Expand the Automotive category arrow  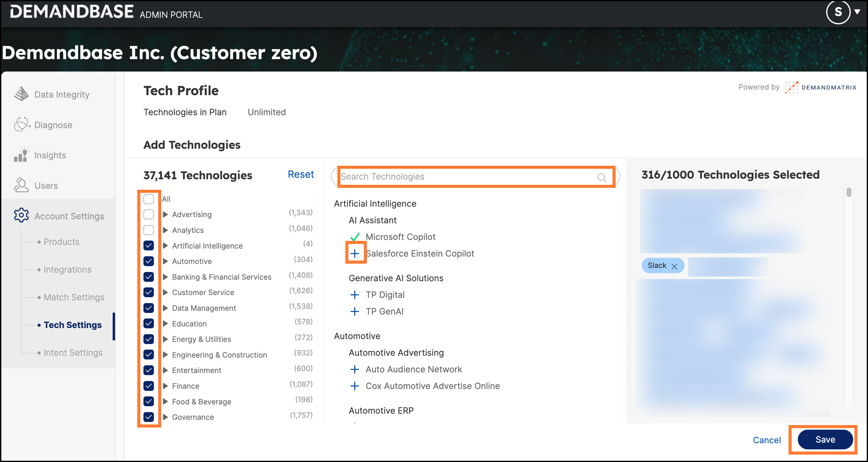(166, 261)
